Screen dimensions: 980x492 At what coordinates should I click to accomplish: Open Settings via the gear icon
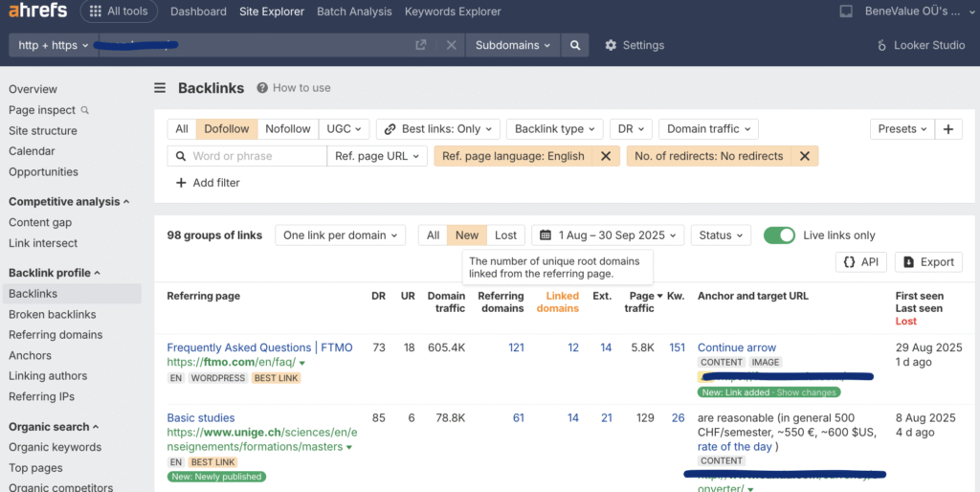pos(611,45)
